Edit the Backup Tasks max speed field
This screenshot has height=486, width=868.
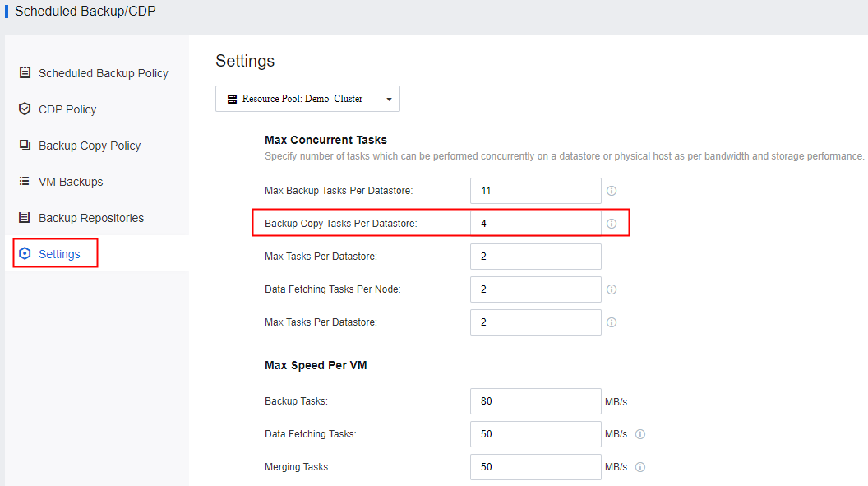pos(535,401)
